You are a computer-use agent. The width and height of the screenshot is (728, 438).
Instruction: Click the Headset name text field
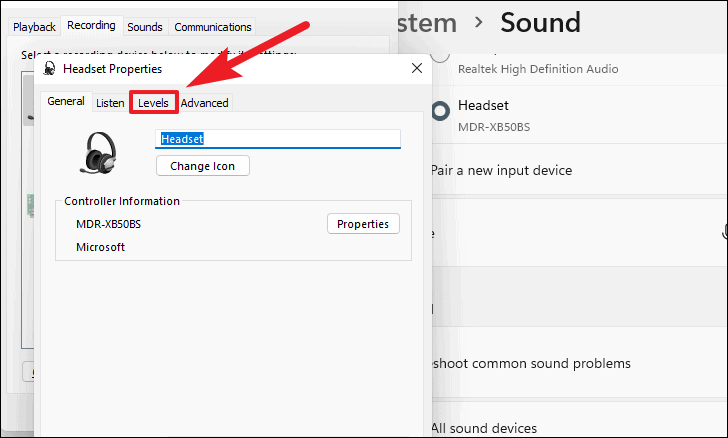click(x=278, y=139)
